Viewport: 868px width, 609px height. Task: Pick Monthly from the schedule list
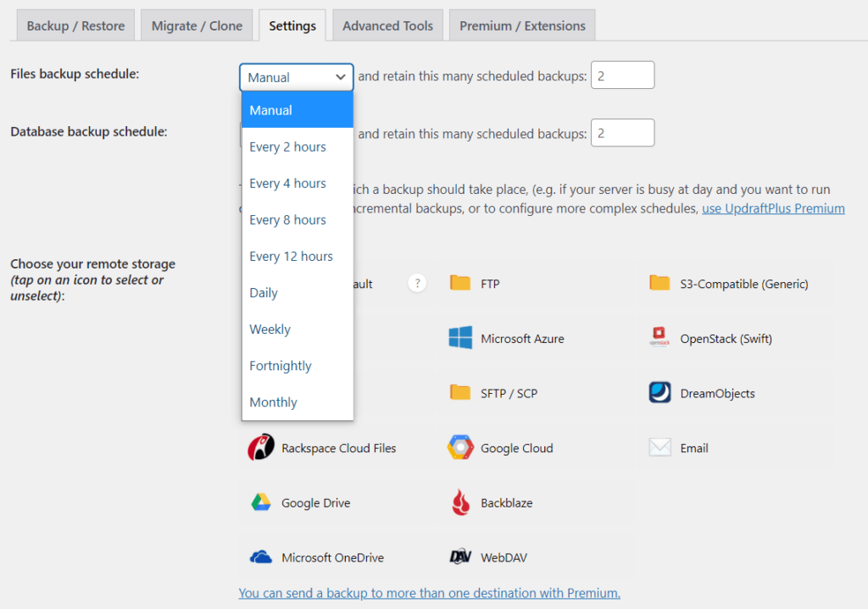pos(298,402)
